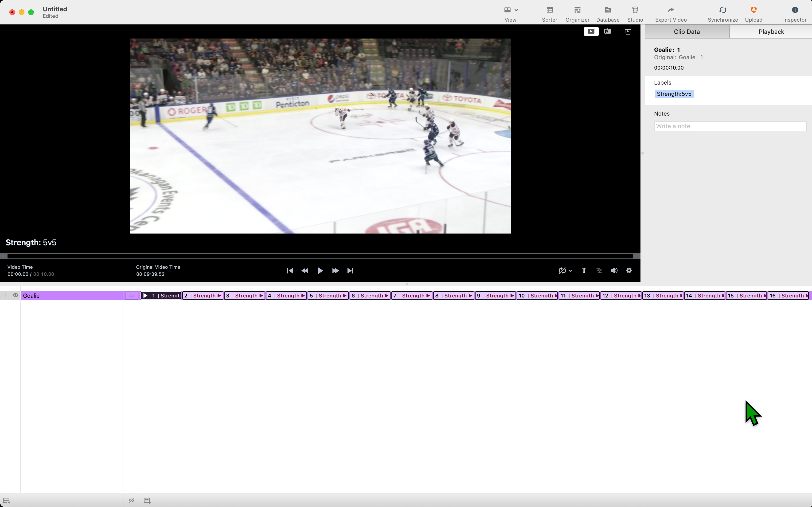This screenshot has width=812, height=507.
Task: Select the drawing annotation tool
Action: point(599,271)
